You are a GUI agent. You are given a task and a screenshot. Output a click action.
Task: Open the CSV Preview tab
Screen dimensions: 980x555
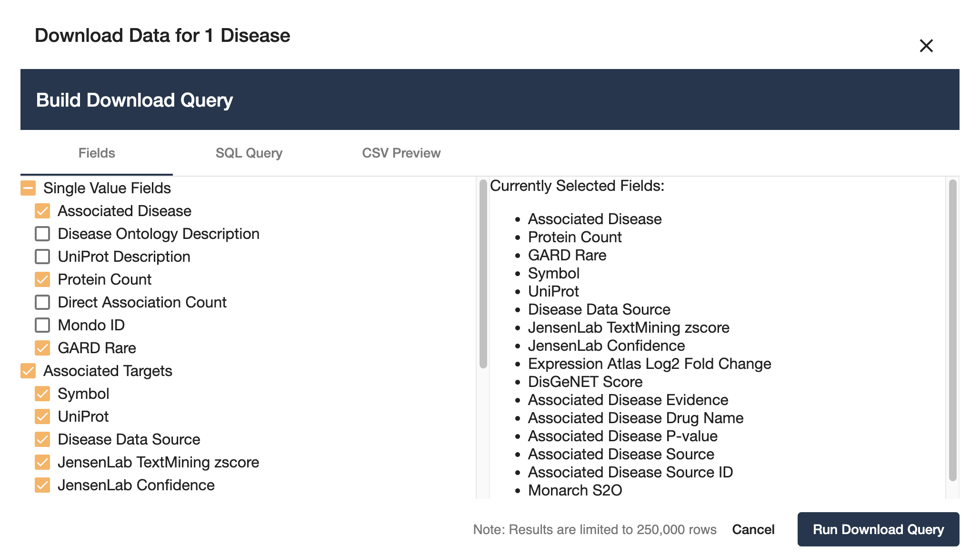[401, 153]
